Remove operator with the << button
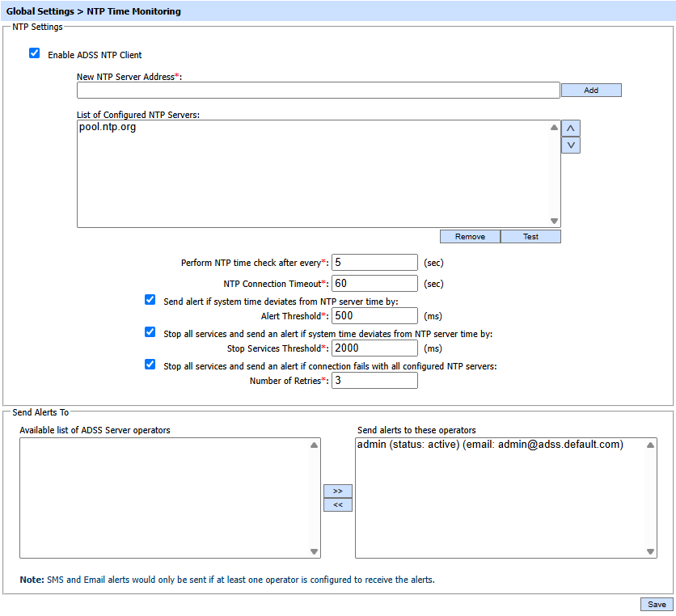 pyautogui.click(x=337, y=504)
